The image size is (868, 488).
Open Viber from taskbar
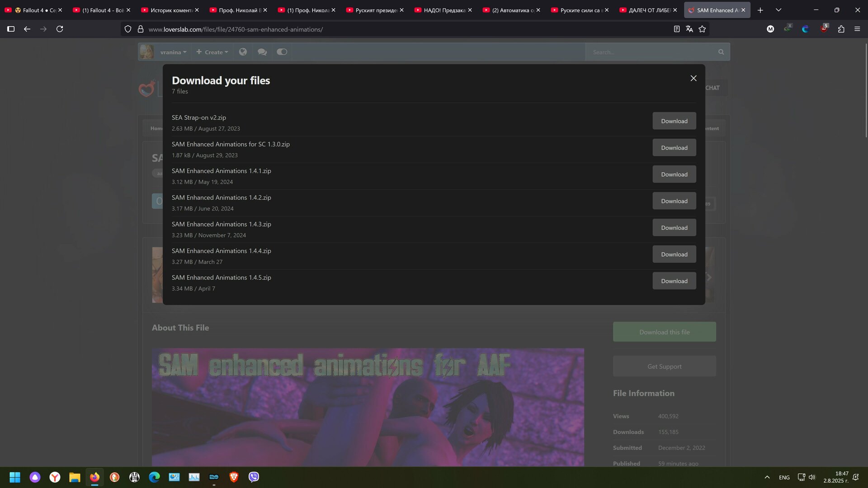(x=254, y=477)
